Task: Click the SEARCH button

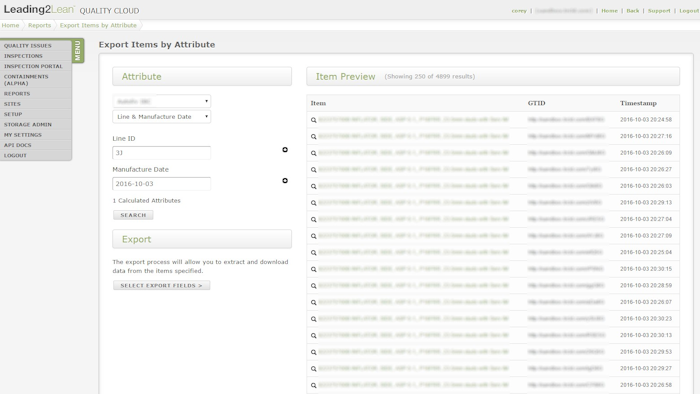Action: [x=133, y=215]
